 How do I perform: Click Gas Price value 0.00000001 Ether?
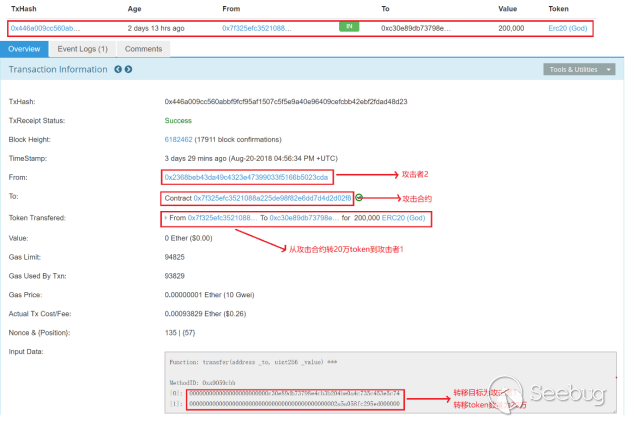(209, 295)
